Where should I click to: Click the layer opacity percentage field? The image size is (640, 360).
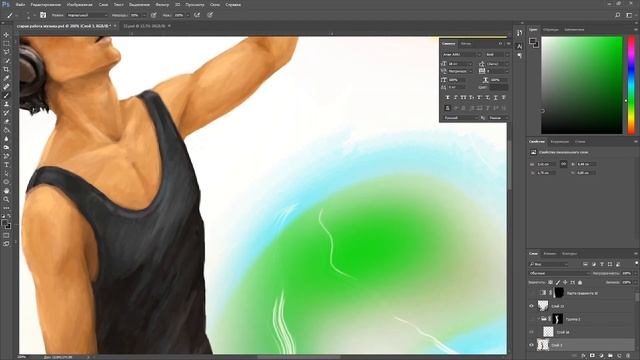627,273
